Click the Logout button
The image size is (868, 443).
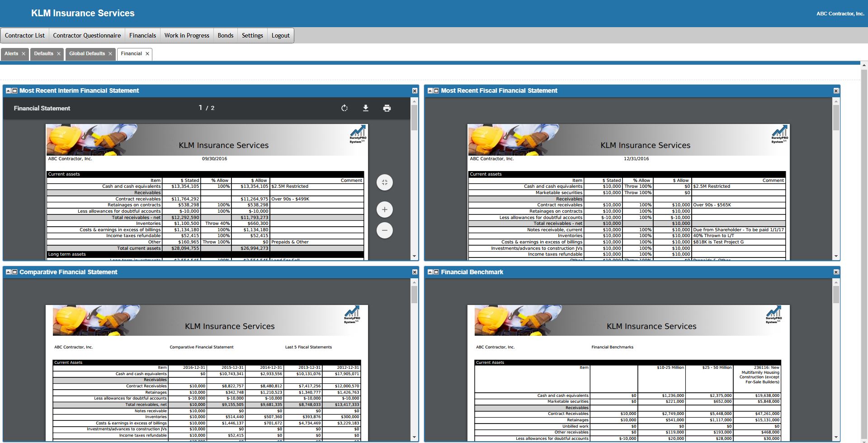point(280,35)
